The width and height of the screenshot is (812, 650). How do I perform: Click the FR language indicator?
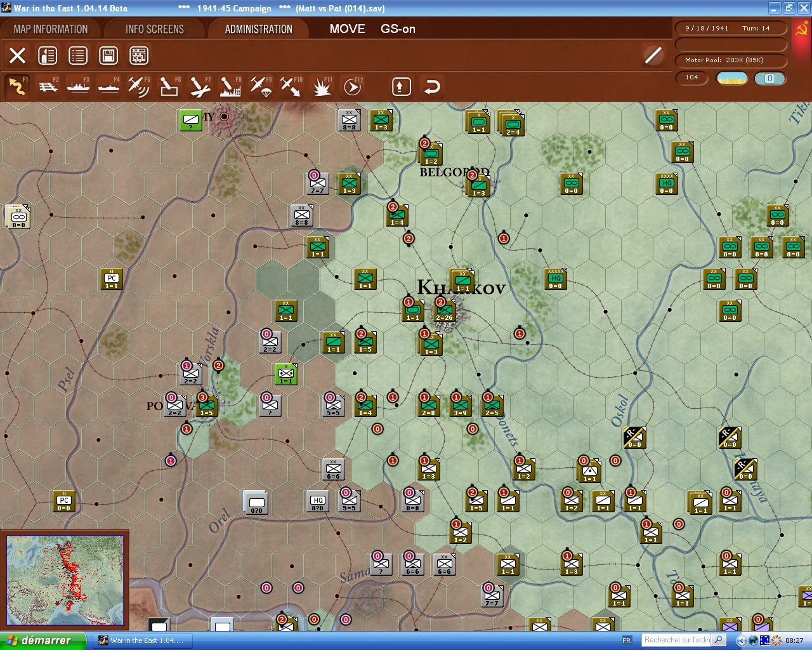pos(627,640)
